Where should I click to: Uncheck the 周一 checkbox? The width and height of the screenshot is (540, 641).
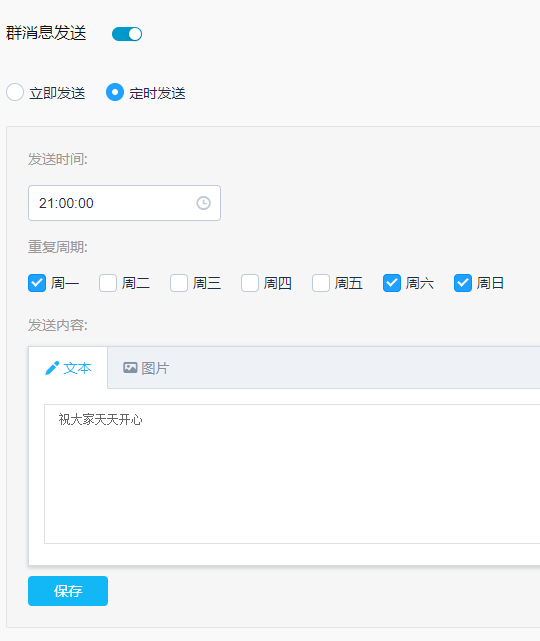(x=37, y=283)
